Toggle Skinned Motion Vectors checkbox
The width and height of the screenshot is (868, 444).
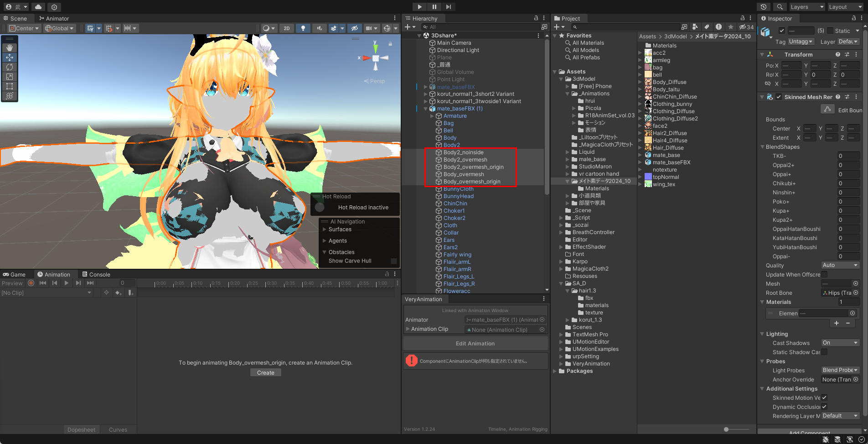click(824, 397)
